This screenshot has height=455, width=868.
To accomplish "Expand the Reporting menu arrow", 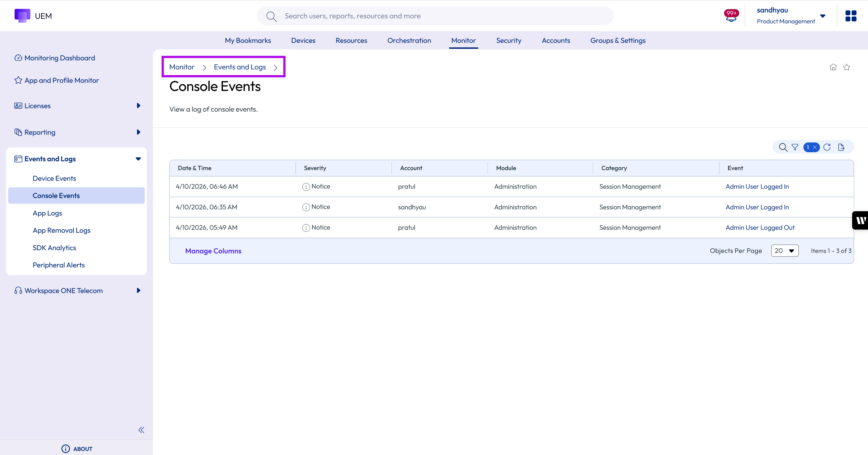I will click(138, 132).
